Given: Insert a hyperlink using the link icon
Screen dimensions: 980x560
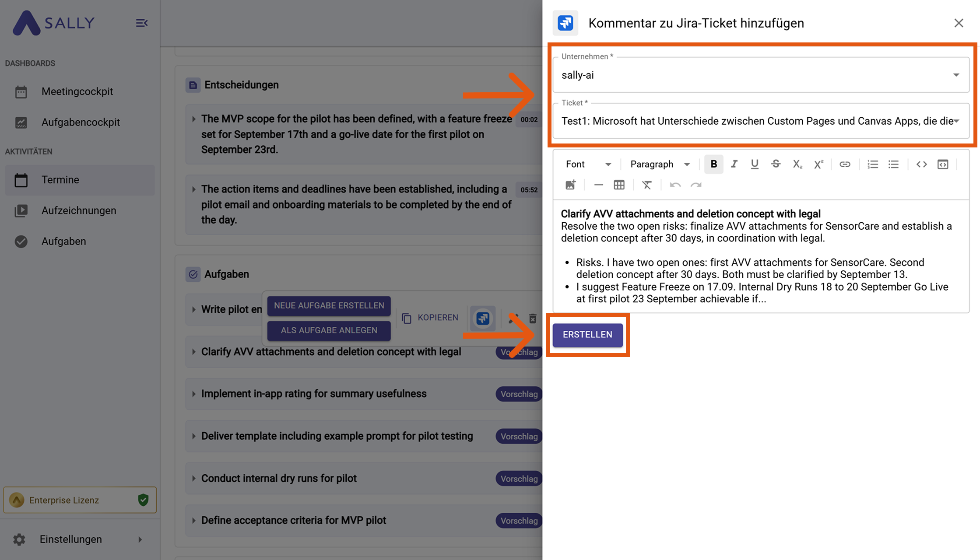Looking at the screenshot, I should click(845, 164).
